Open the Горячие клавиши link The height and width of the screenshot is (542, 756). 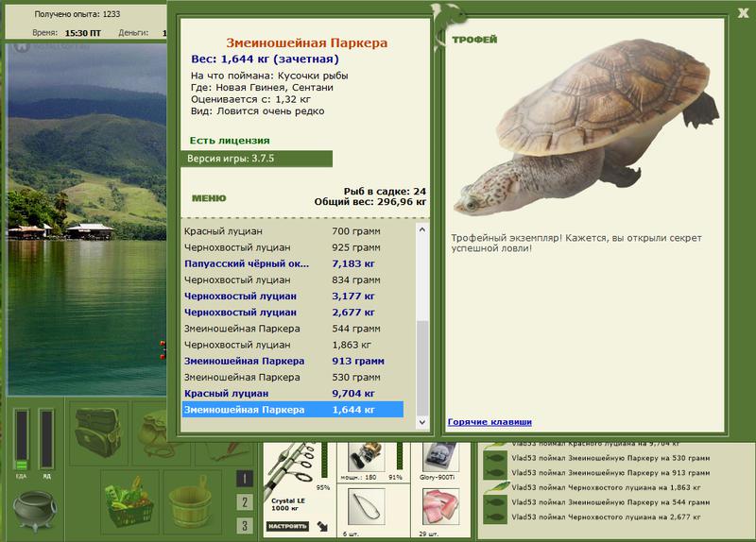tap(490, 422)
